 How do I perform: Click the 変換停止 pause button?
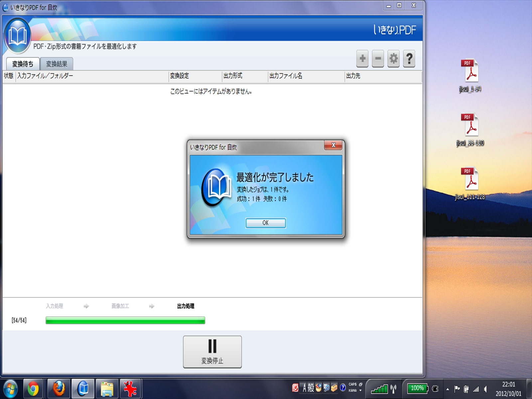pyautogui.click(x=212, y=352)
